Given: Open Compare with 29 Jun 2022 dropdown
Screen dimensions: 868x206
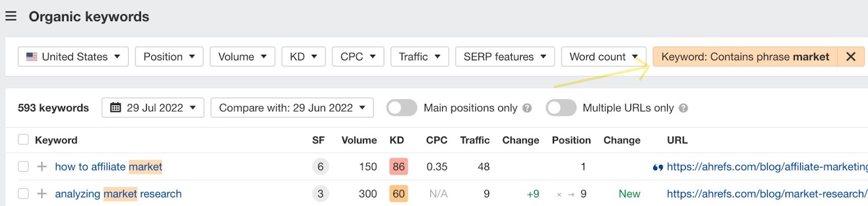Looking at the screenshot, I should [x=292, y=107].
